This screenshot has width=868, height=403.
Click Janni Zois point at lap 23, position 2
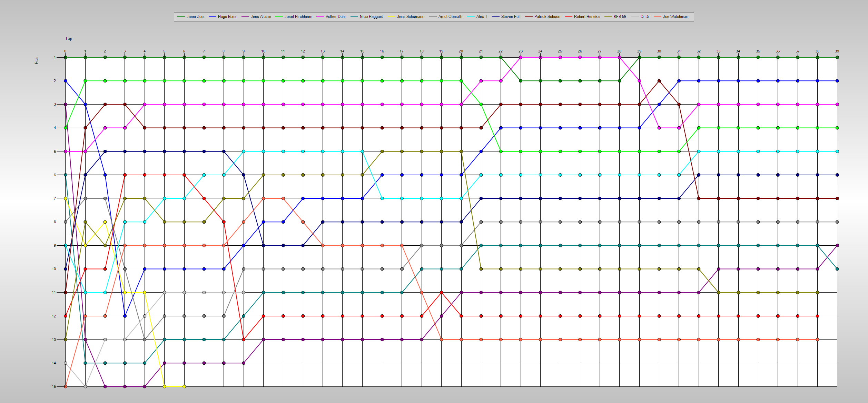click(x=521, y=81)
